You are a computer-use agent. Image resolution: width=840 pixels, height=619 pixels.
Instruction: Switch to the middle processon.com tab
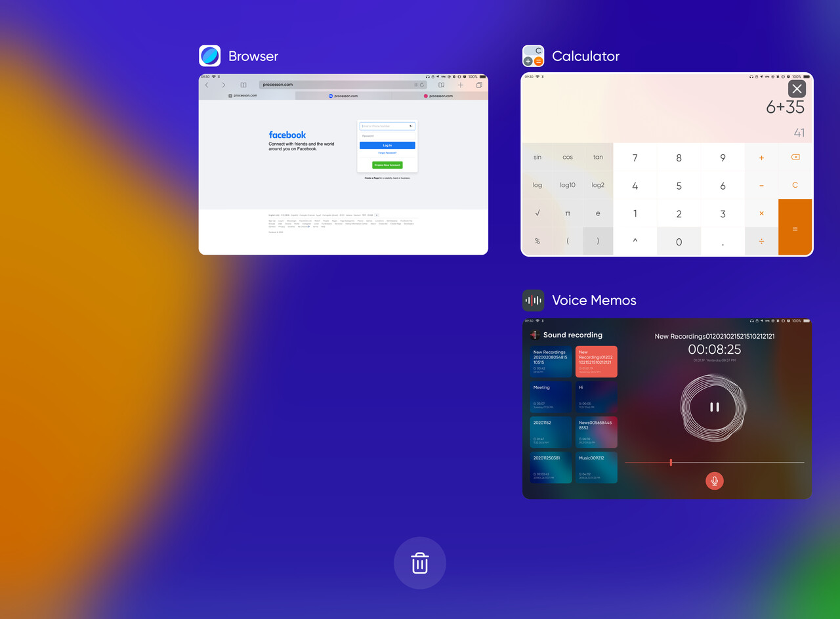tap(343, 96)
